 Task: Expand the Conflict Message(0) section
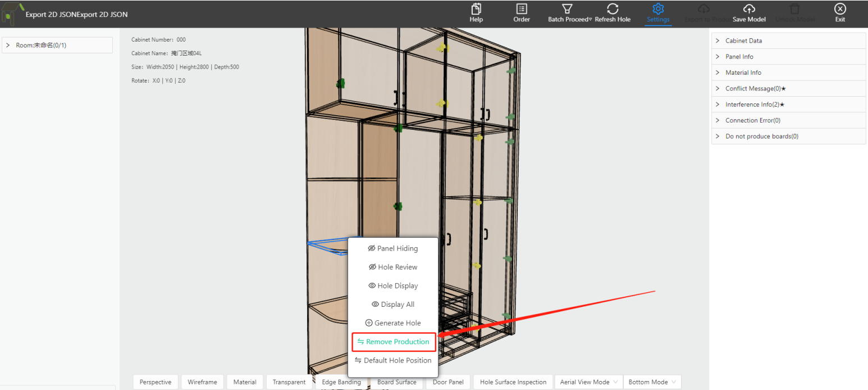pos(789,89)
